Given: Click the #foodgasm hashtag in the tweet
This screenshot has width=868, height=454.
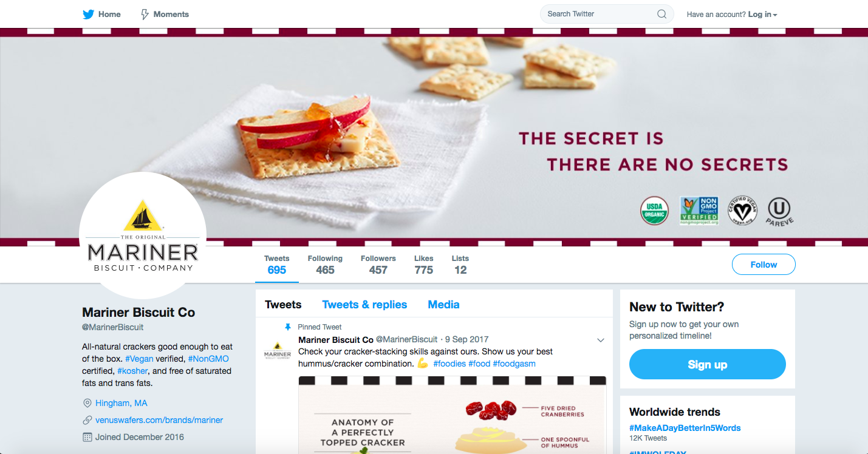Looking at the screenshot, I should [x=514, y=364].
